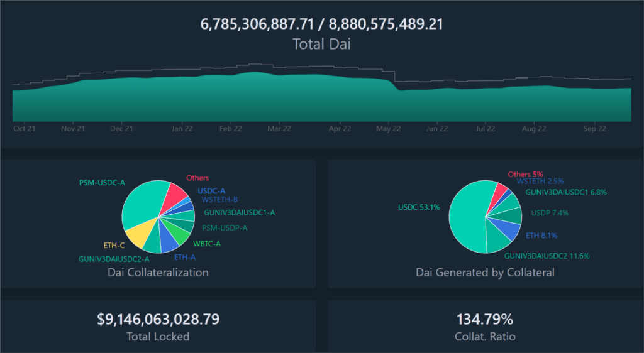This screenshot has height=353, width=644.
Task: Click the PSM-USDC-A pie label
Action: 102,183
